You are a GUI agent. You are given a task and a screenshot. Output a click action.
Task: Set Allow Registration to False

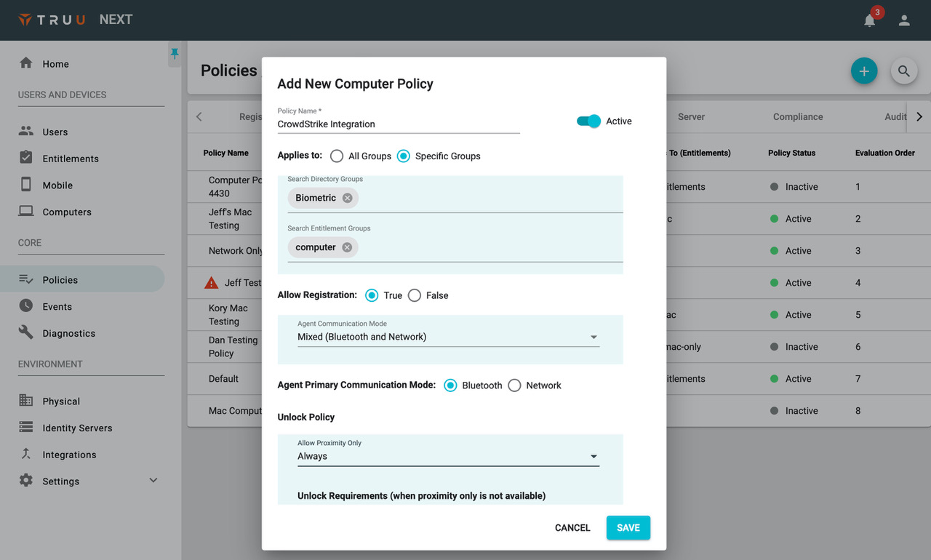click(414, 295)
